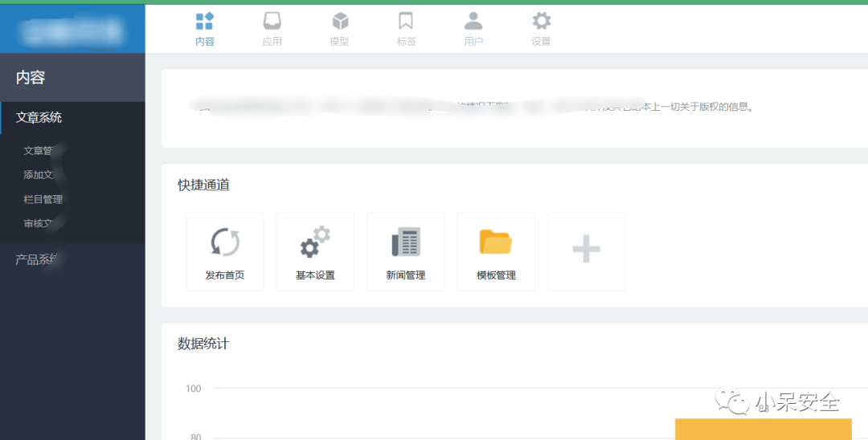Open the 标签 bookmark icon
The image size is (868, 440).
tap(406, 22)
